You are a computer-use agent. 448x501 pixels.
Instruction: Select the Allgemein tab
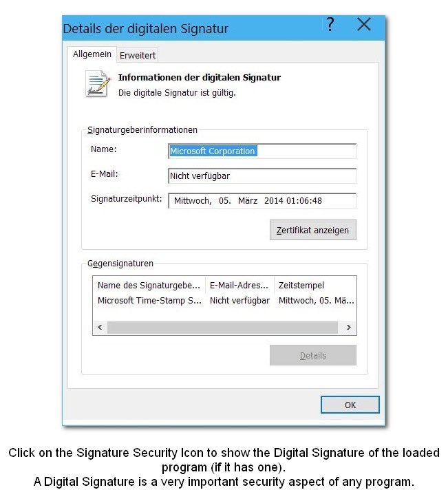92,54
